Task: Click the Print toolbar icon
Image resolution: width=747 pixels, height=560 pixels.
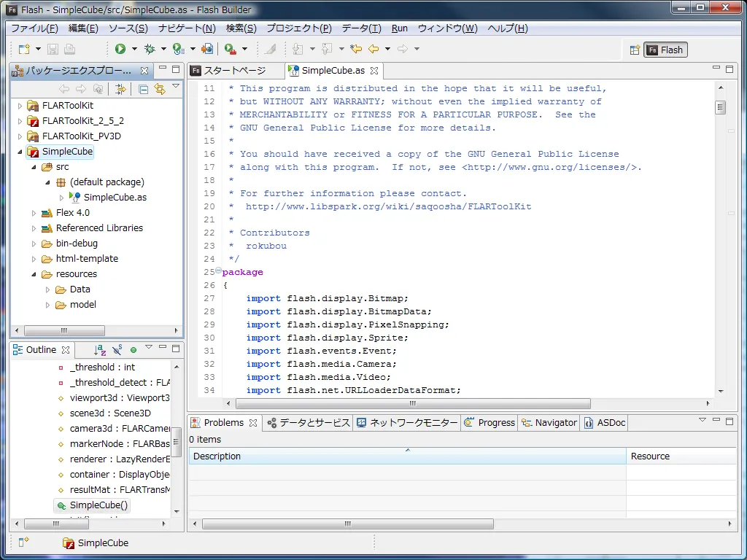Action: pos(69,49)
